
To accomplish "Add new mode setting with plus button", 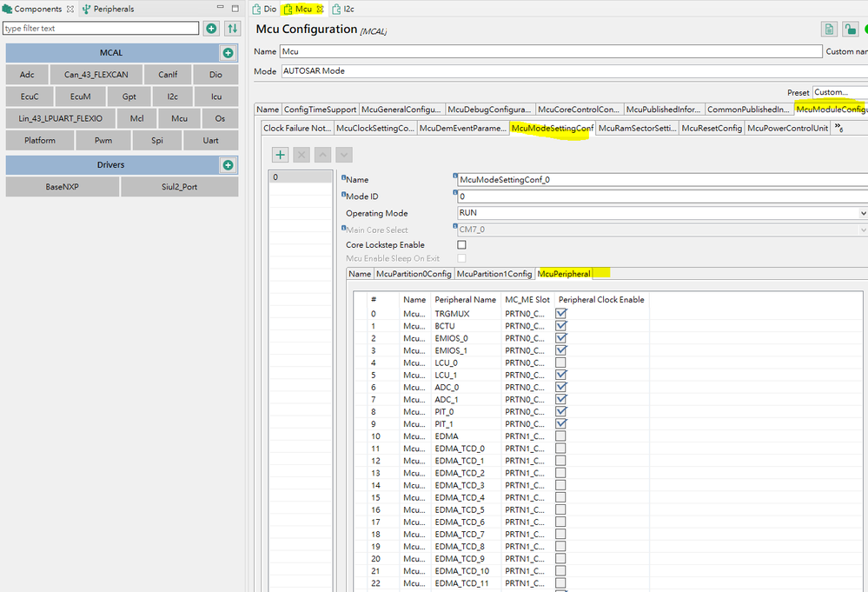I will pos(281,155).
